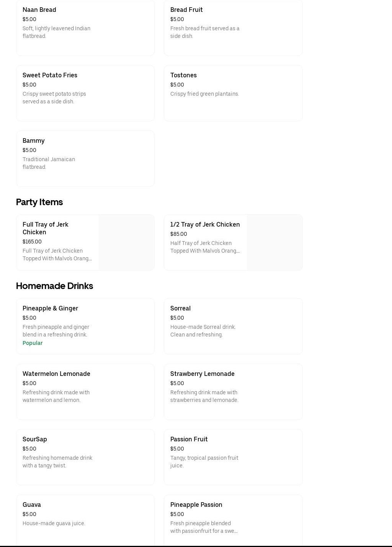The image size is (392, 547).
Task: Click the Homemade Drinks section heading
Action: [x=54, y=286]
